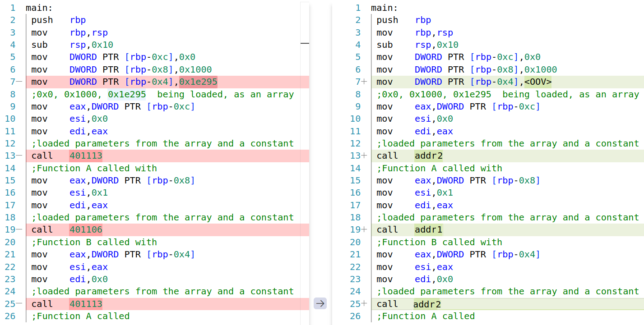Viewport: 644px width, 325px height.
Task: Click addr2 on right pane line 13
Action: coord(428,156)
